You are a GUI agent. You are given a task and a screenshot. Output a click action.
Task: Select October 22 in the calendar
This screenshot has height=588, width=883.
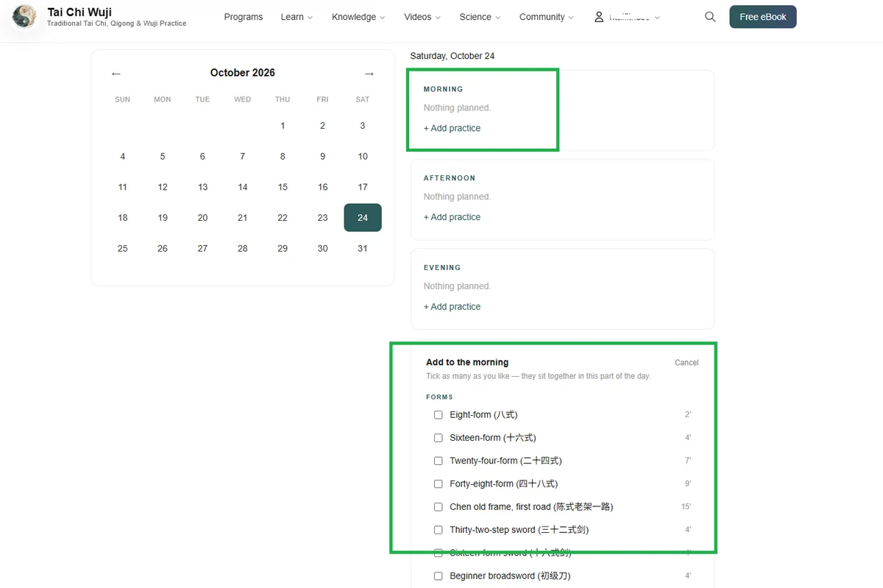pyautogui.click(x=283, y=218)
